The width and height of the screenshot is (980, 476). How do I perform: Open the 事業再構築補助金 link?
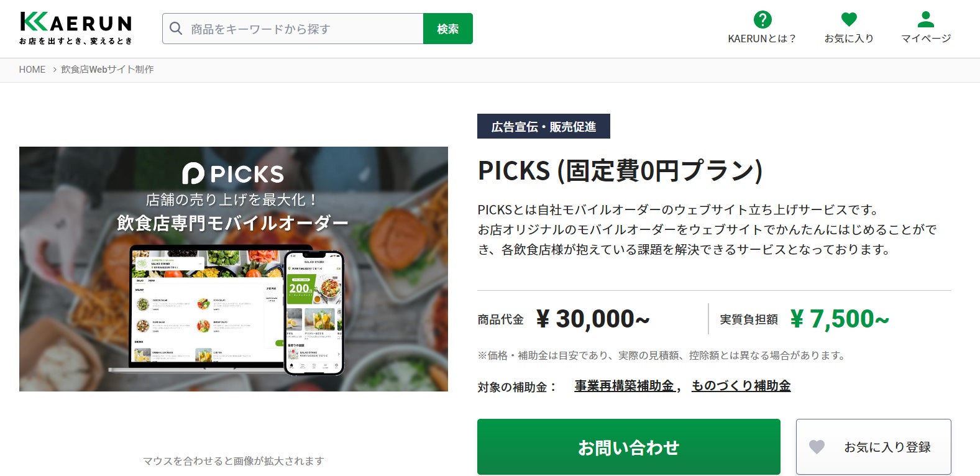coord(625,386)
